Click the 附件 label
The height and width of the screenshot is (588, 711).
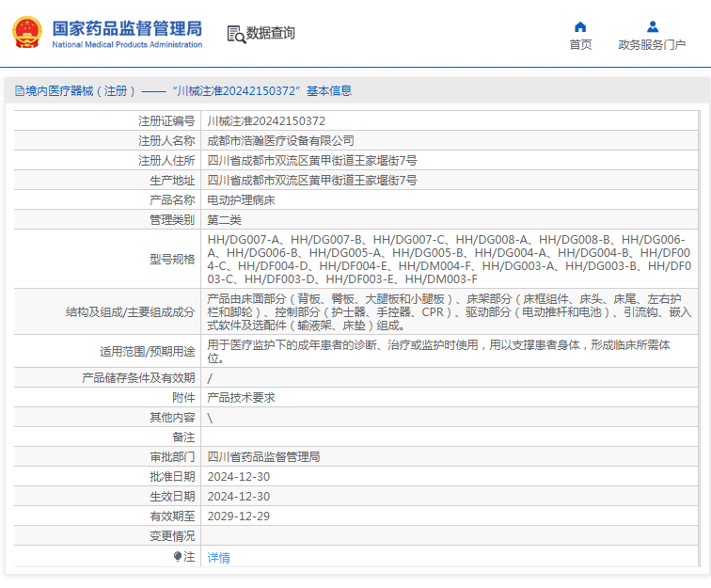pyautogui.click(x=183, y=397)
